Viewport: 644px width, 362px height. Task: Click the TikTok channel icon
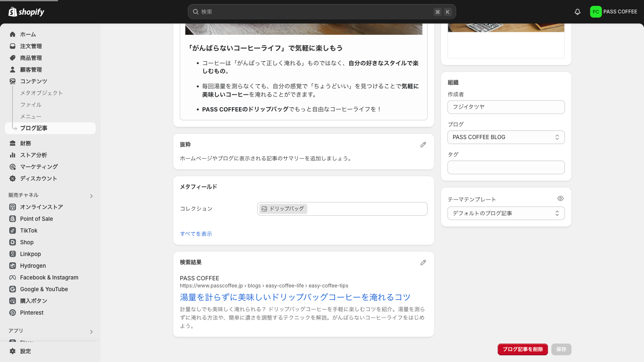point(13,230)
